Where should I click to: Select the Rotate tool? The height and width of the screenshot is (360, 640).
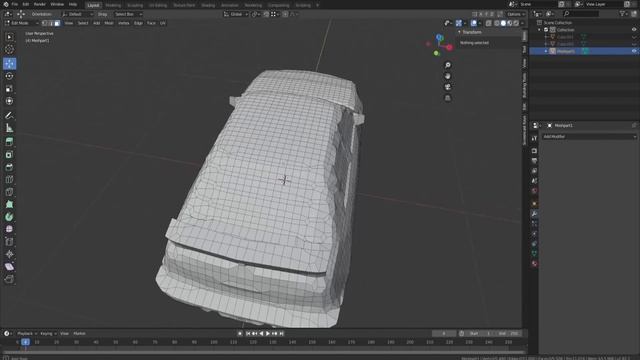click(x=9, y=76)
